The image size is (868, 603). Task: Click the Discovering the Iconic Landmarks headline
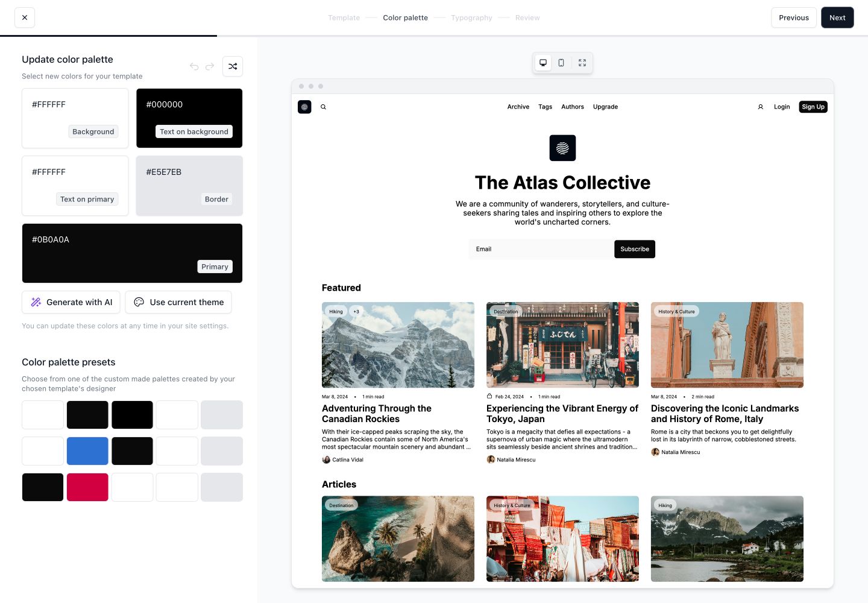pos(725,414)
